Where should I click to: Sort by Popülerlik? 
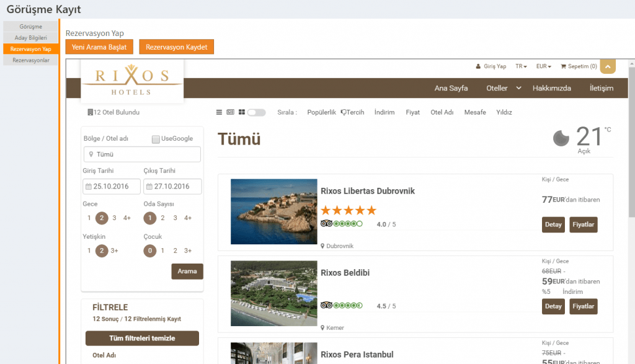click(x=322, y=112)
